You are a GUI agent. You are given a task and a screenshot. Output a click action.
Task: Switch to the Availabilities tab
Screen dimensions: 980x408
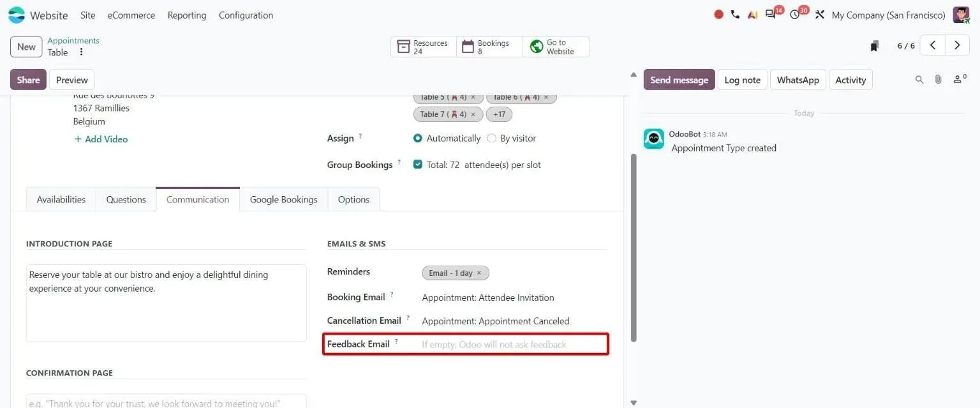click(61, 199)
